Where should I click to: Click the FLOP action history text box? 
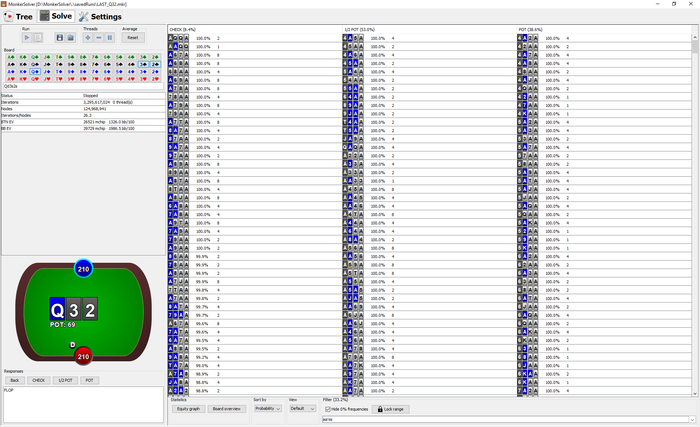click(x=83, y=404)
